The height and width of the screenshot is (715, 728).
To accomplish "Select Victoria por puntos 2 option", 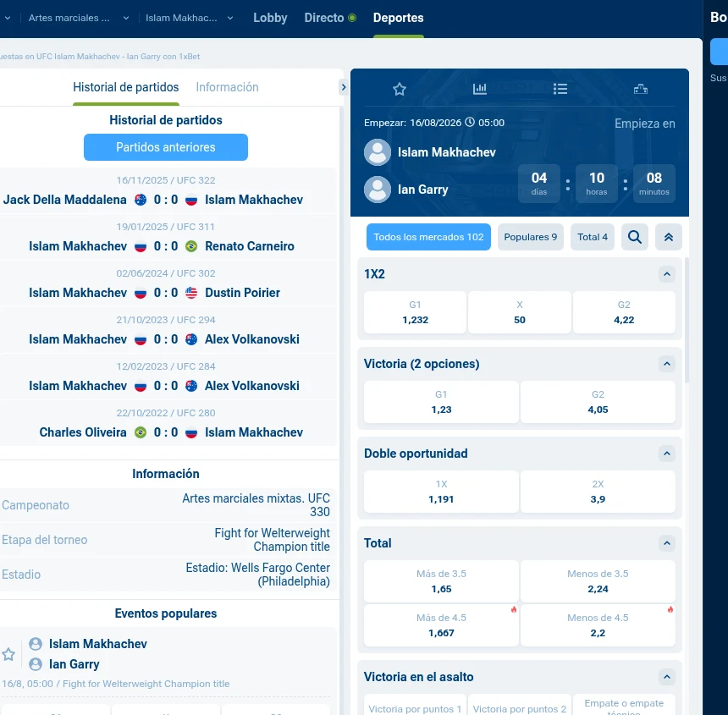I will (x=520, y=705).
